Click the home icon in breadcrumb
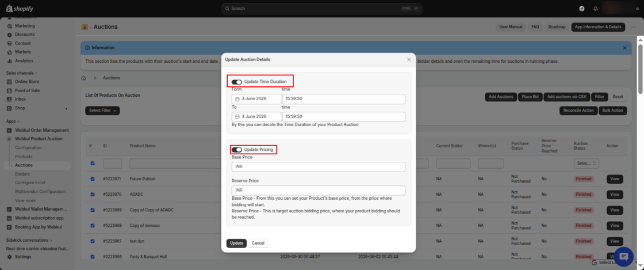644x270 pixels. (x=83, y=78)
